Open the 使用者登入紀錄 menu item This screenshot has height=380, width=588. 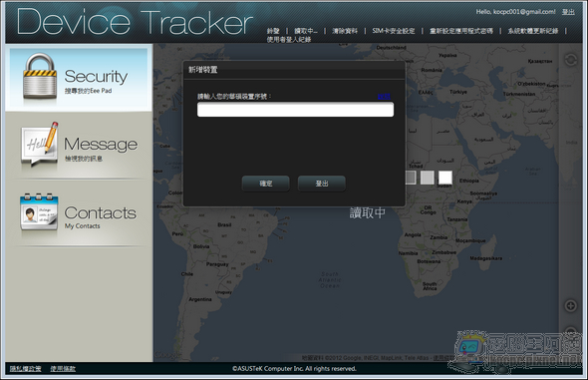point(289,39)
